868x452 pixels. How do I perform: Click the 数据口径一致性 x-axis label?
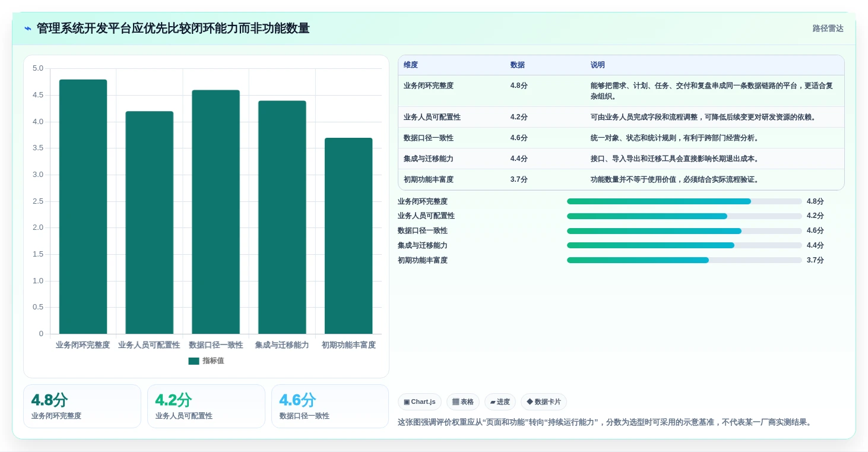tap(216, 345)
